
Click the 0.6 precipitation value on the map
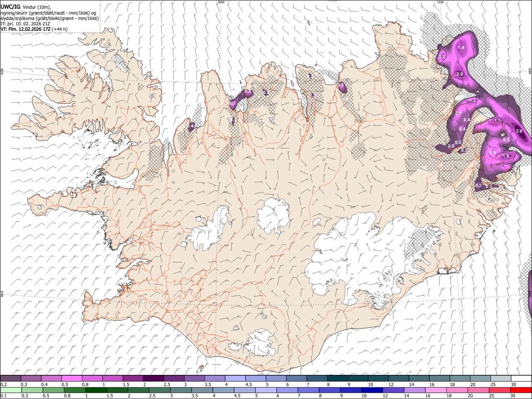click(x=458, y=113)
